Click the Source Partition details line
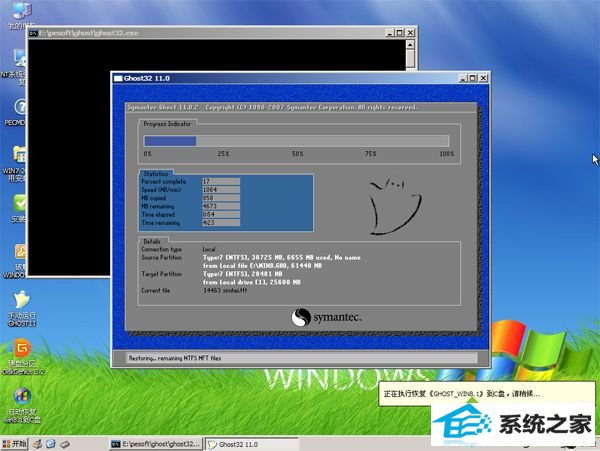The height and width of the screenshot is (451, 600). (282, 257)
